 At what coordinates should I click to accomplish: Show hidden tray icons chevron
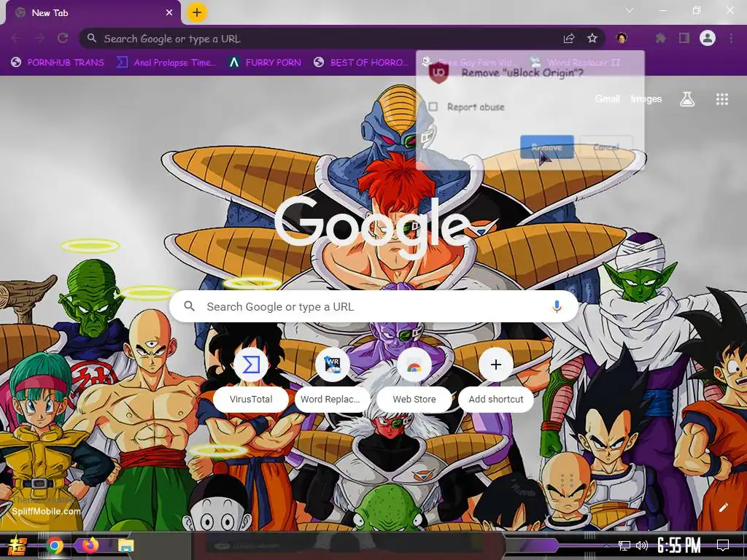(606, 545)
